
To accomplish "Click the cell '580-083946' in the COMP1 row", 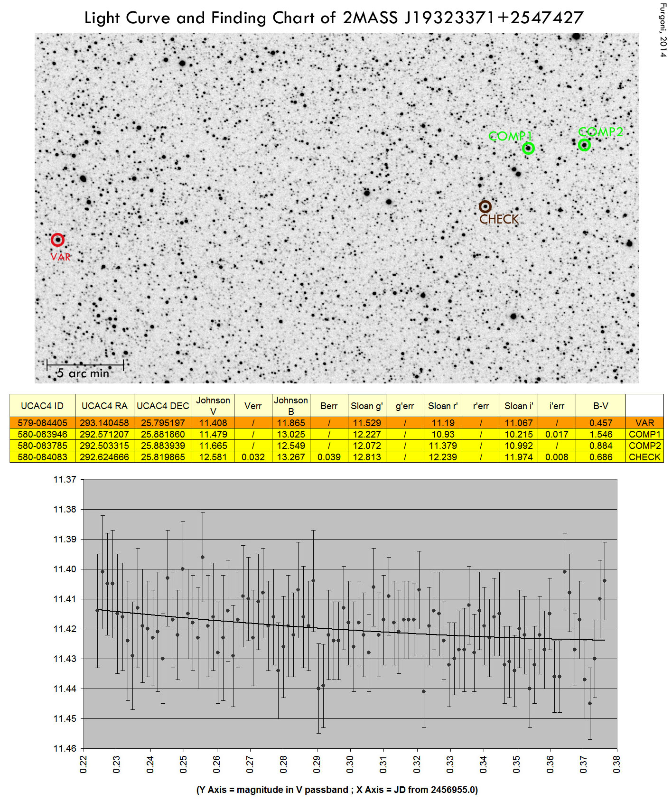I will [x=42, y=434].
